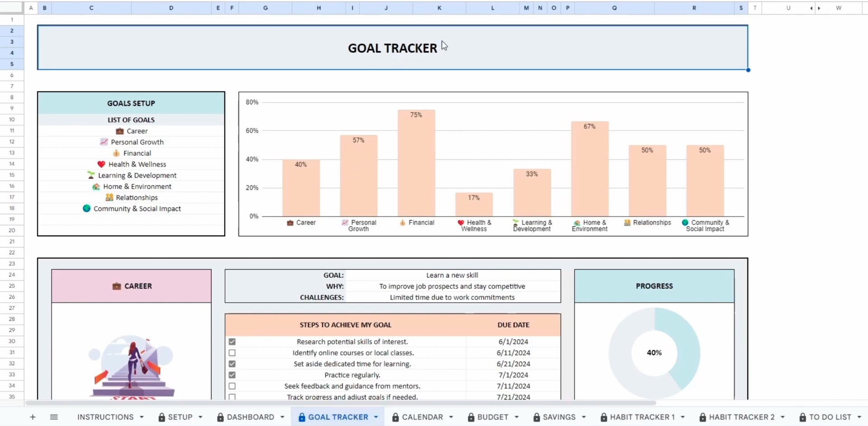Click the lock icon on GOAL TRACKER tab
This screenshot has height=426, width=868.
(302, 417)
